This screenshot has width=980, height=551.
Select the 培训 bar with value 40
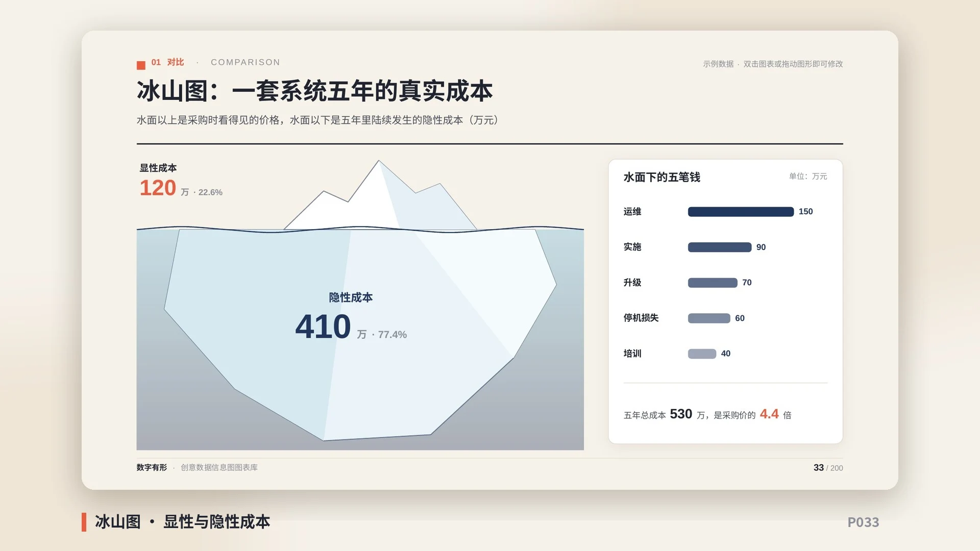(x=702, y=354)
